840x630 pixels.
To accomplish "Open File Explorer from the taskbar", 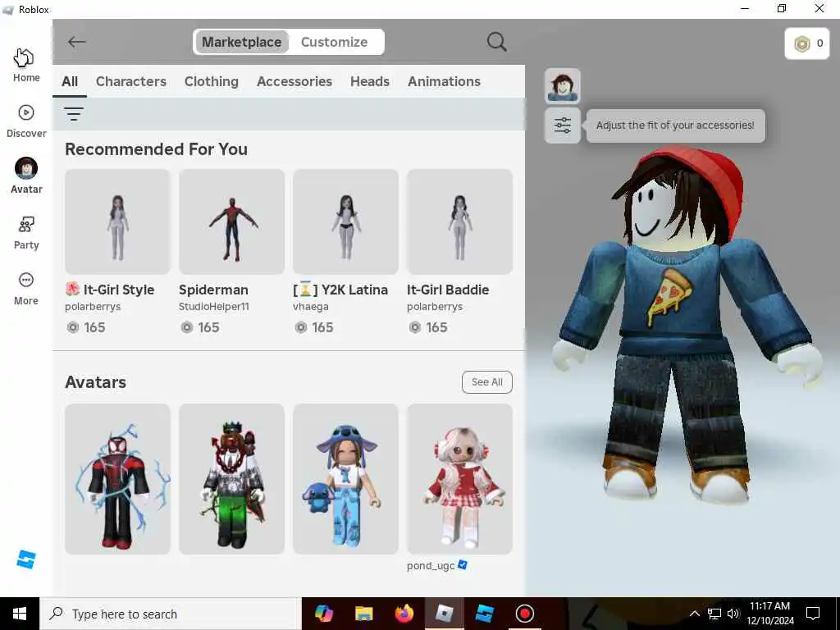I will point(363,614).
